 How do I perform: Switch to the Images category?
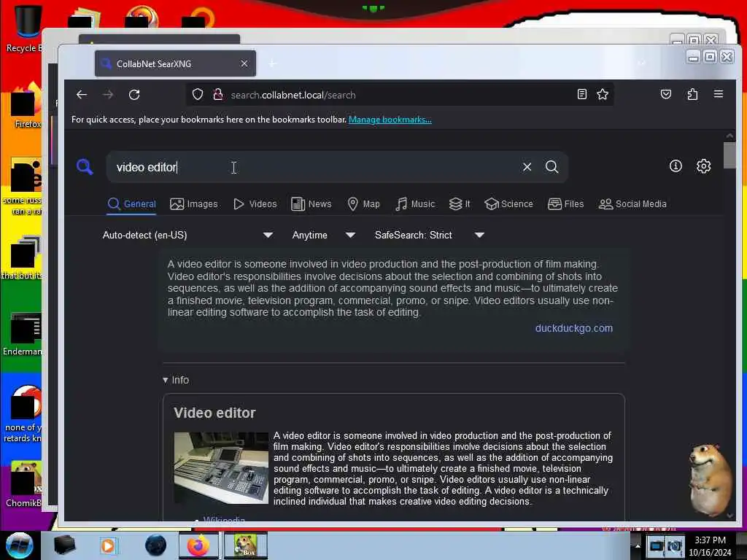click(x=194, y=204)
